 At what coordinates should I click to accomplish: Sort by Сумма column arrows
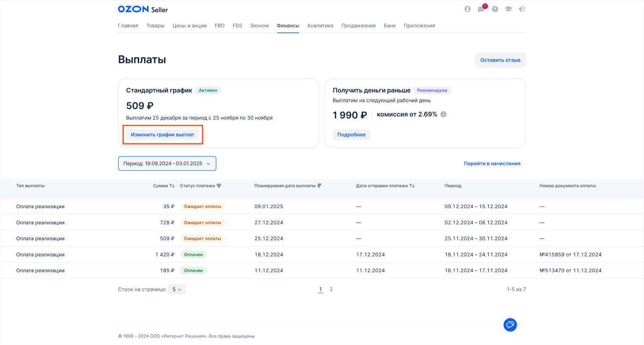(x=172, y=186)
